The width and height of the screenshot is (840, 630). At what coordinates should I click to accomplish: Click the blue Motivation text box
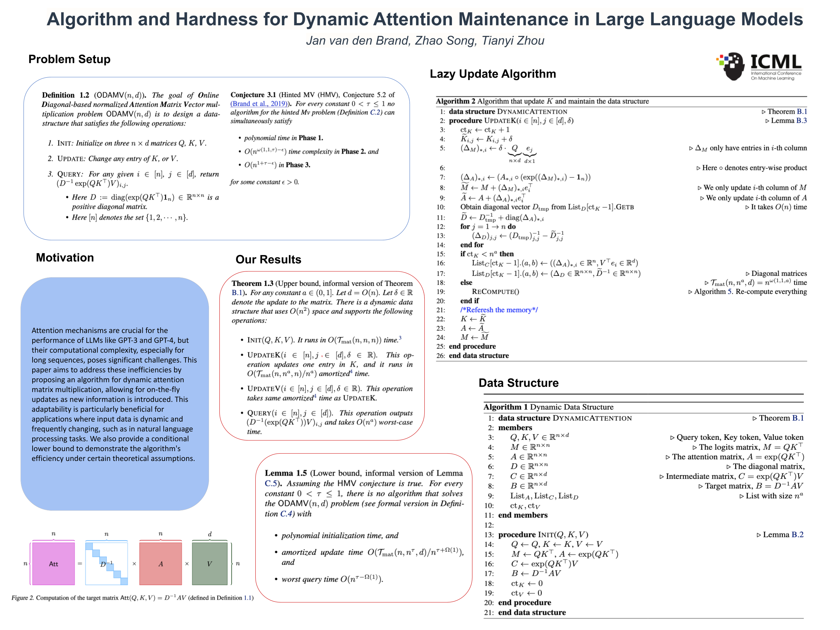pos(114,394)
